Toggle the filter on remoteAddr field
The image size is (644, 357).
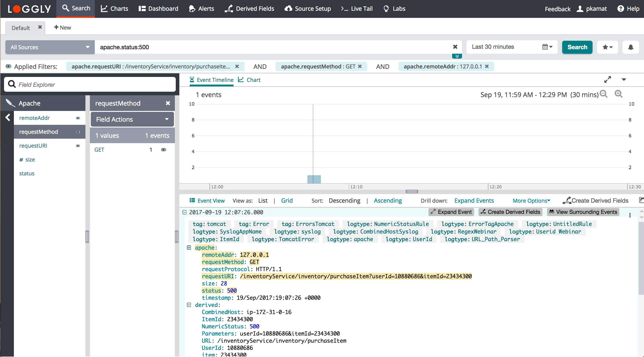pos(78,118)
